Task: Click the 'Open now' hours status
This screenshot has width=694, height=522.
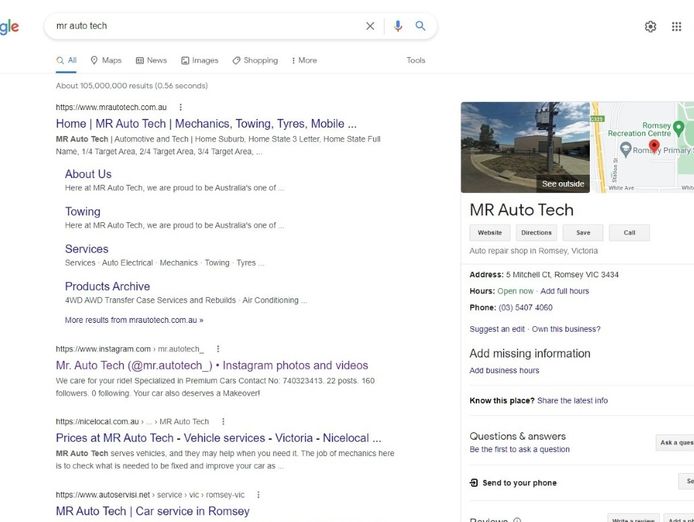Action: coord(515,291)
